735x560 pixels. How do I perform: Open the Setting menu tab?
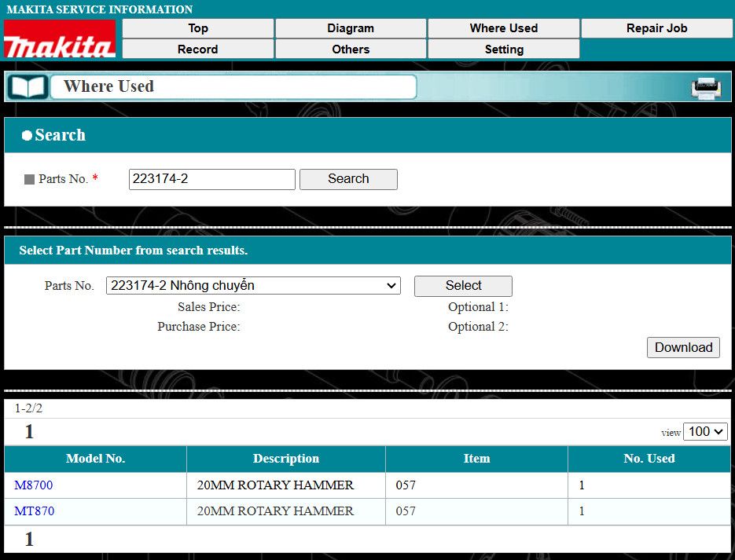[x=504, y=49]
